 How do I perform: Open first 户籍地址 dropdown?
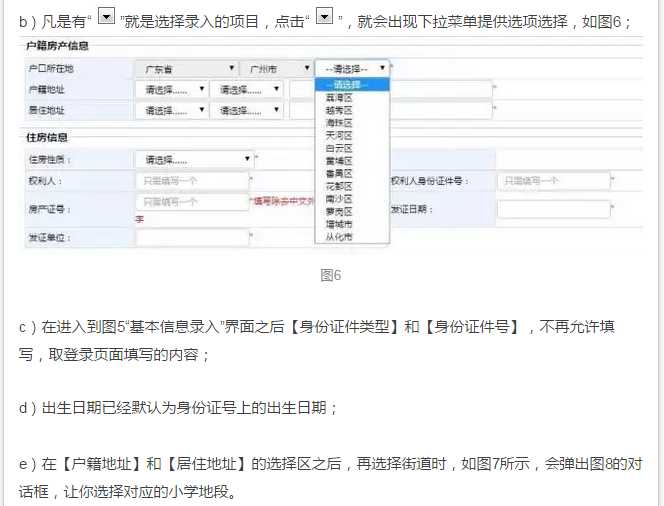click(x=170, y=89)
